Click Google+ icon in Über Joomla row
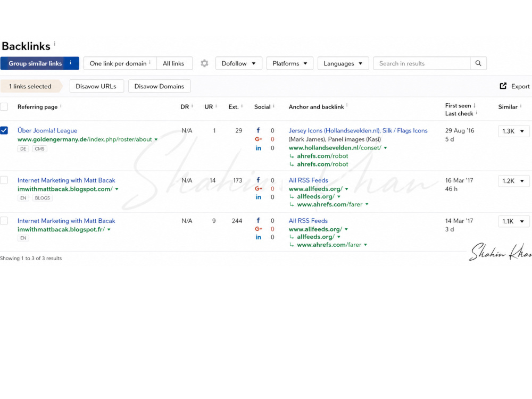532x399 pixels. coord(259,139)
